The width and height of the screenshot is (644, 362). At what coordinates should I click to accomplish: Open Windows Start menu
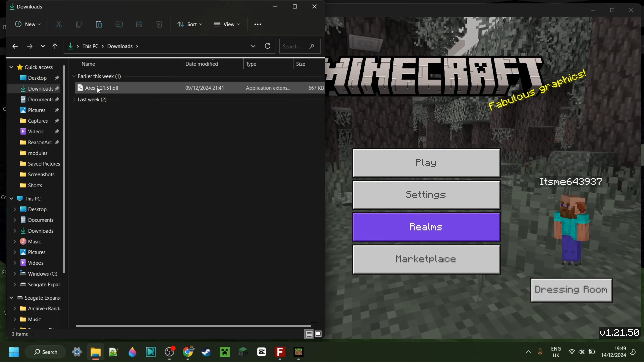pyautogui.click(x=14, y=352)
